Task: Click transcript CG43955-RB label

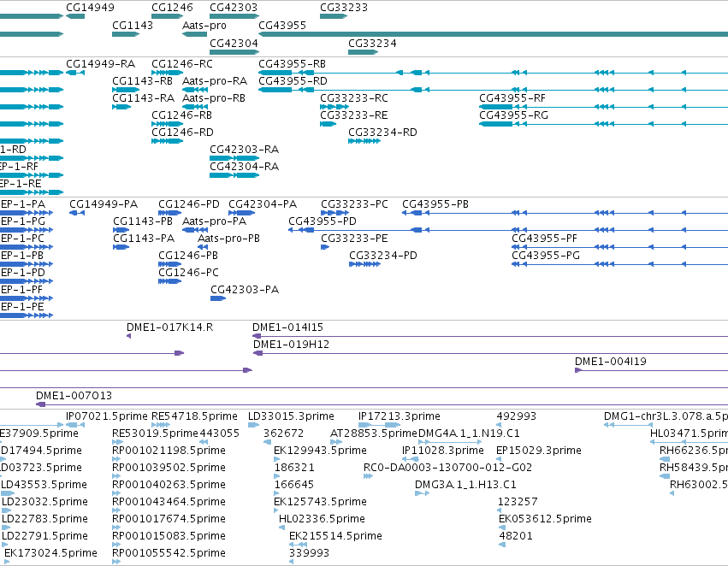Action: 293,63
